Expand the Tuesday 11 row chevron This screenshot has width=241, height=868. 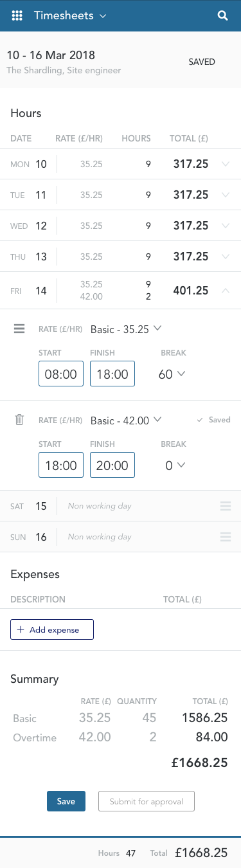click(x=225, y=195)
